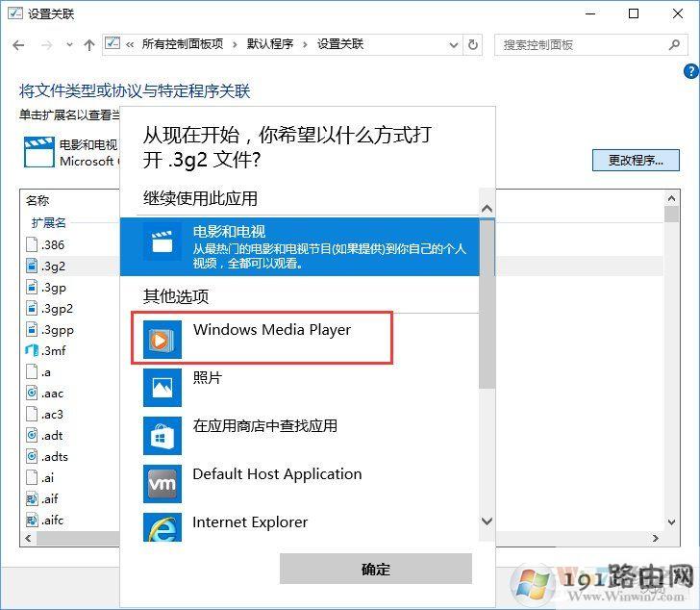Click the control panel icon in the address bar
The image size is (700, 610).
pyautogui.click(x=112, y=43)
